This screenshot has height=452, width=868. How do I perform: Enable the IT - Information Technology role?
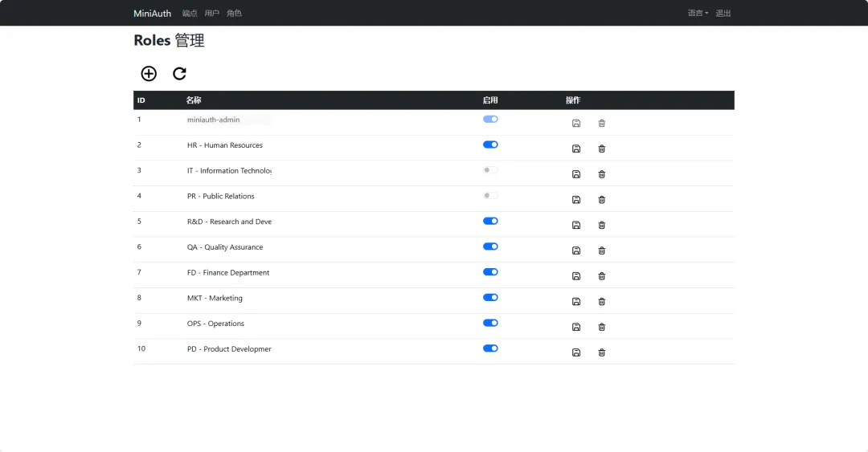(x=490, y=170)
